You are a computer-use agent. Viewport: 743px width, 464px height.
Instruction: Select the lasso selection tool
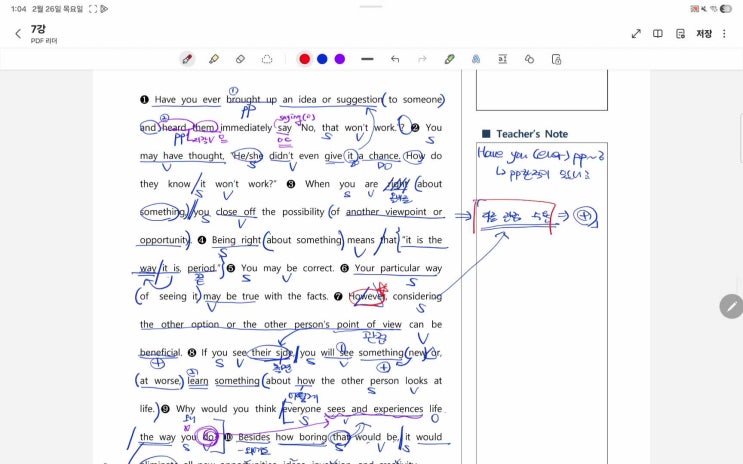pyautogui.click(x=267, y=59)
